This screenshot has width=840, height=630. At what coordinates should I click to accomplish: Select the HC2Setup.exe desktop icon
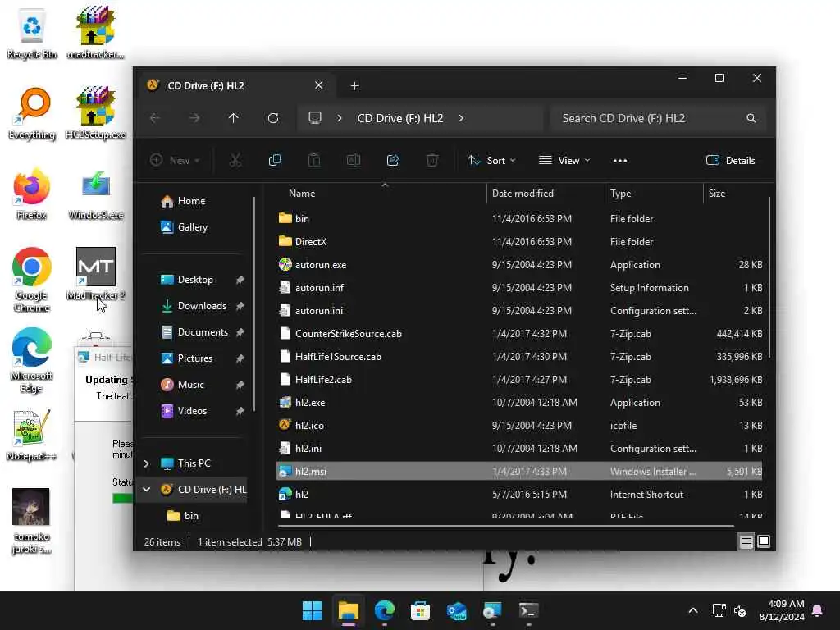(x=95, y=113)
